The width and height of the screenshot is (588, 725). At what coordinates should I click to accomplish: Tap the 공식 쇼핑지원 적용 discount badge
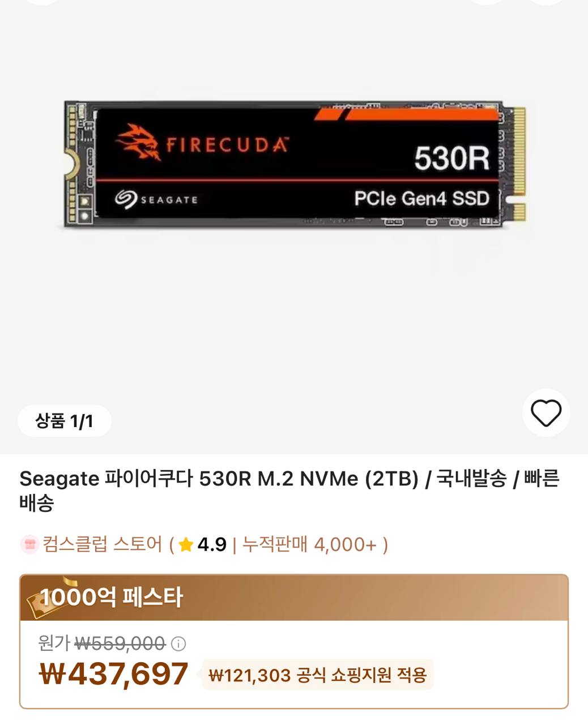point(317,675)
